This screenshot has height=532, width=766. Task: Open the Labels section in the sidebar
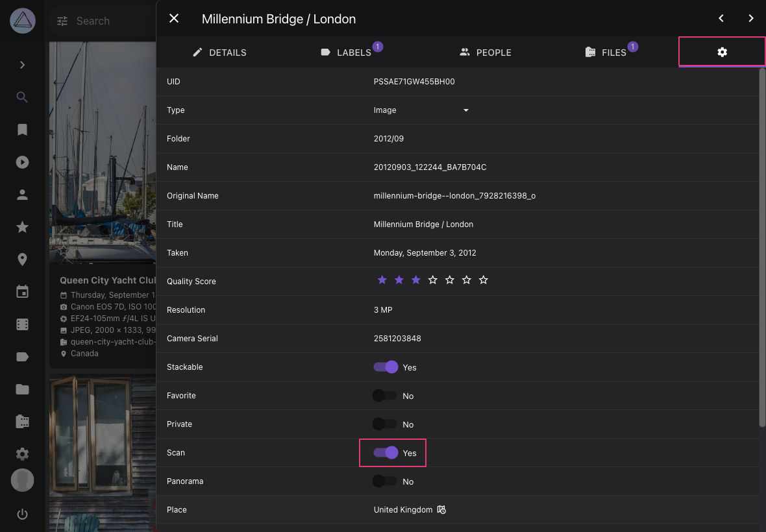[22, 356]
